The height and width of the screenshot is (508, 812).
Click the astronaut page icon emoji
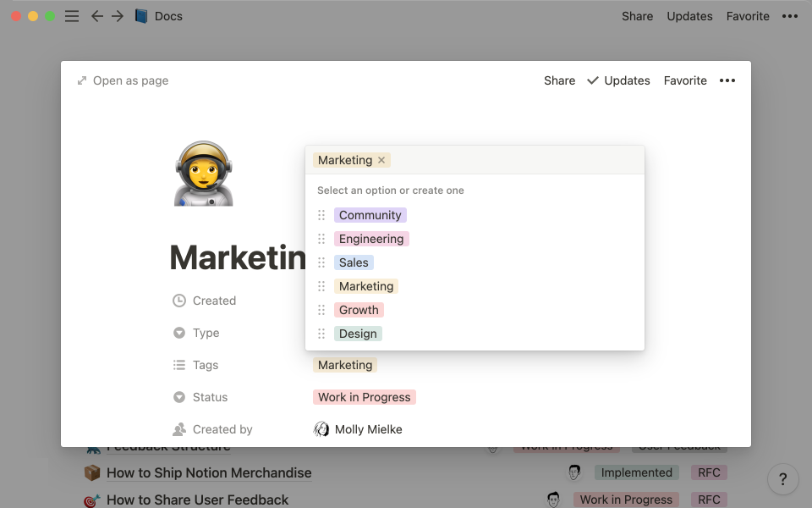tap(203, 174)
